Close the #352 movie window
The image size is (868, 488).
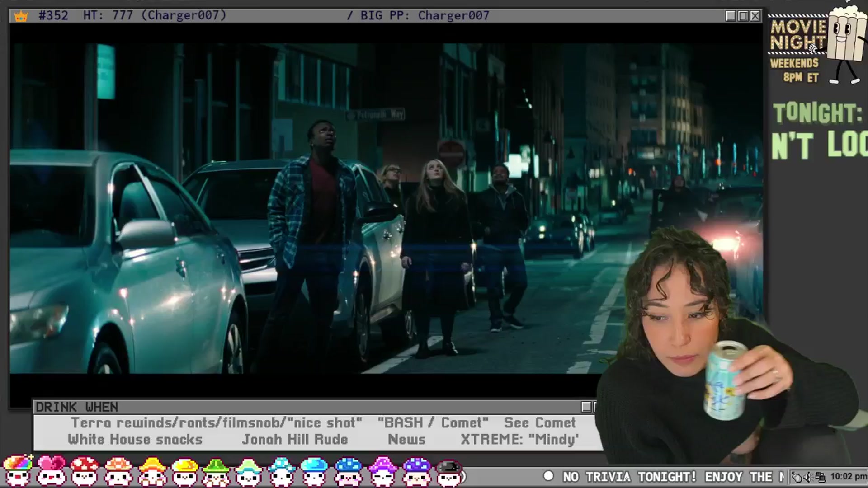pyautogui.click(x=755, y=16)
